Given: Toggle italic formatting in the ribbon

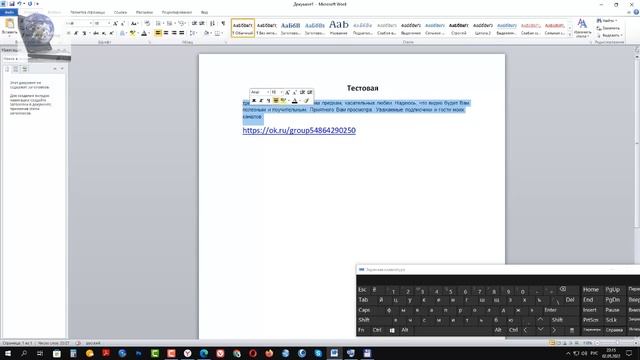Looking at the screenshot, I should [76, 33].
